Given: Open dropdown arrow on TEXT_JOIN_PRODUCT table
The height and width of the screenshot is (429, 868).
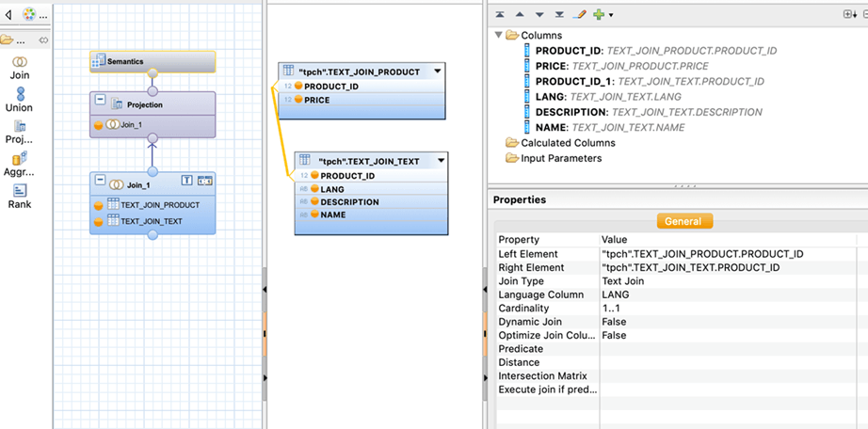Looking at the screenshot, I should point(437,71).
